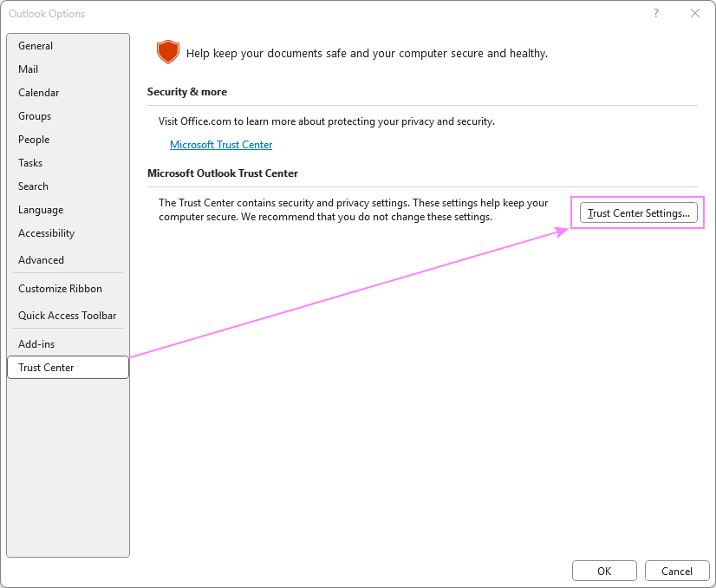Select the Mail category
Viewport: 716px width, 588px height.
click(x=68, y=69)
